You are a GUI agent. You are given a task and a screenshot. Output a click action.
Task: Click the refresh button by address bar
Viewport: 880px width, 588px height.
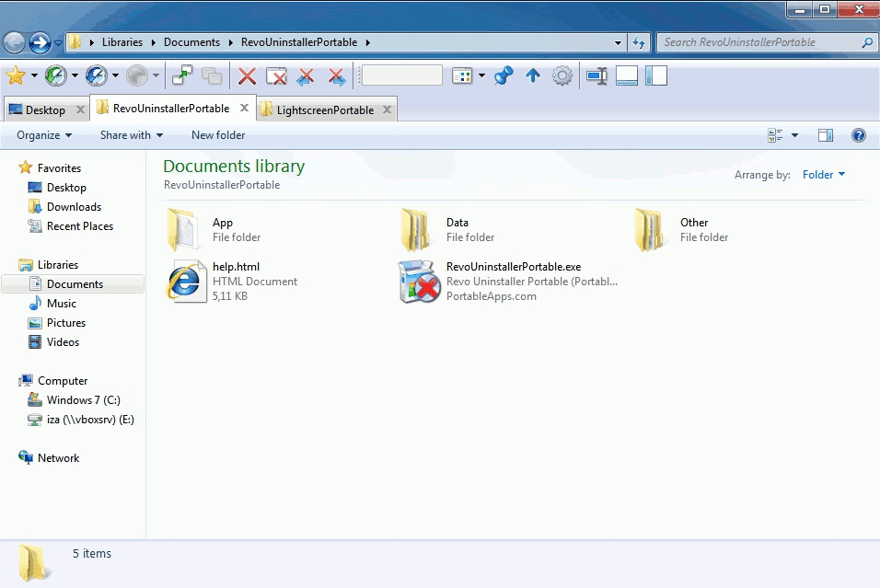(639, 42)
